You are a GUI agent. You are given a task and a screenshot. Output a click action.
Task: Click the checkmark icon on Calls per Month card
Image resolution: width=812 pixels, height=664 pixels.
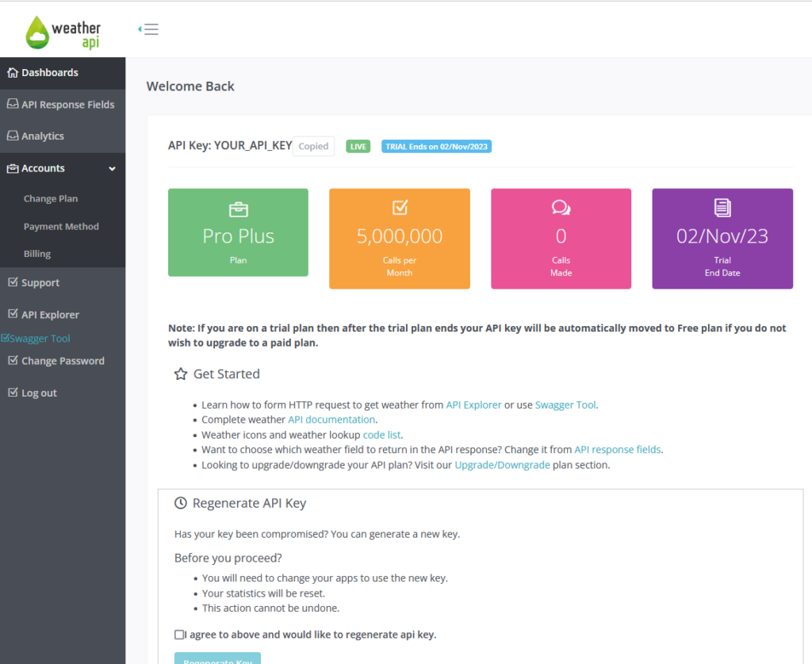click(x=400, y=208)
